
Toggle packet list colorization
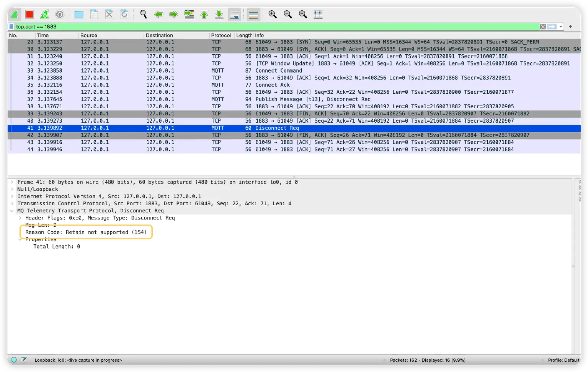click(x=253, y=14)
